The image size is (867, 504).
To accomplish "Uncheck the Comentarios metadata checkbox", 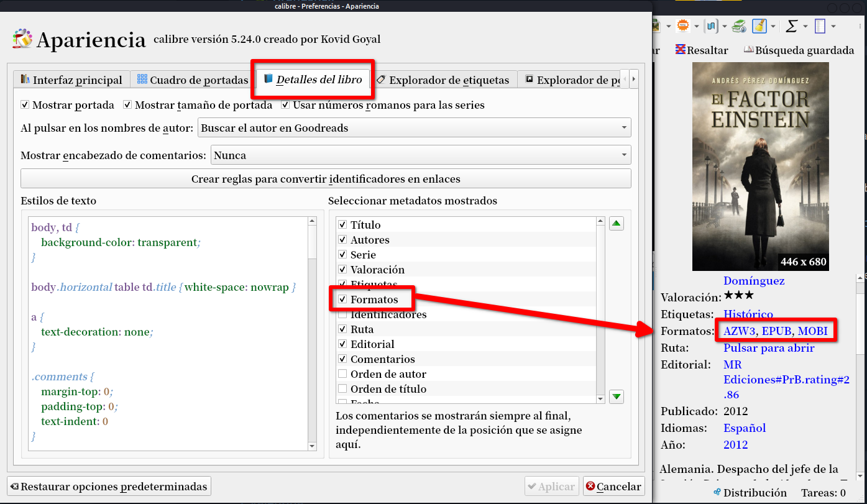I will click(x=342, y=359).
